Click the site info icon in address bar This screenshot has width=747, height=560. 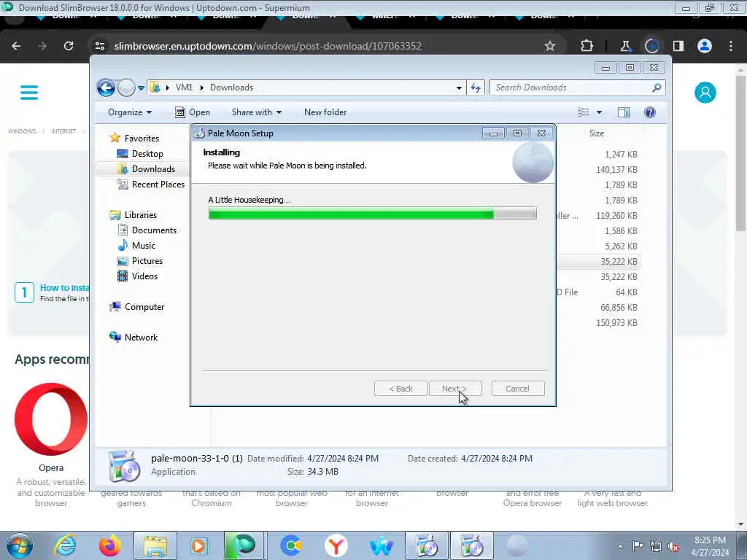pos(99,46)
